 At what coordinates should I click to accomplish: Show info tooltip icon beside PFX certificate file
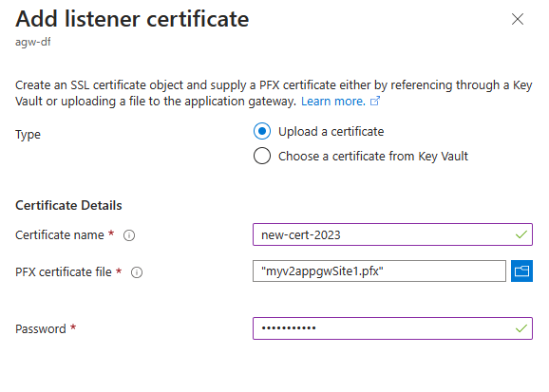pyautogui.click(x=137, y=272)
